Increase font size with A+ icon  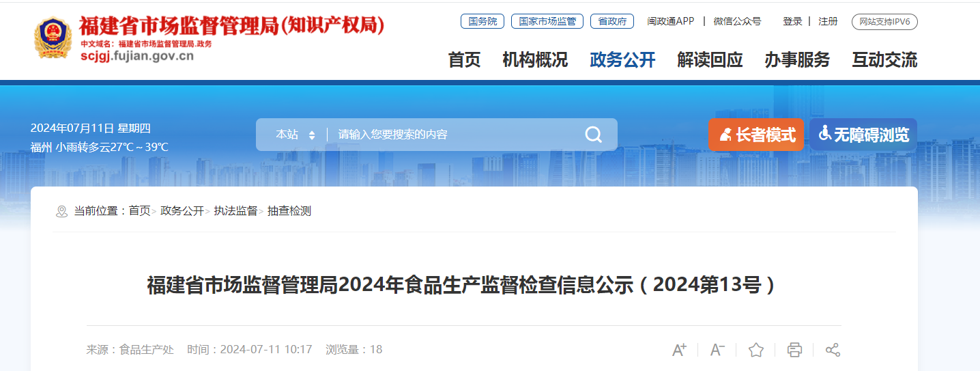(x=679, y=350)
